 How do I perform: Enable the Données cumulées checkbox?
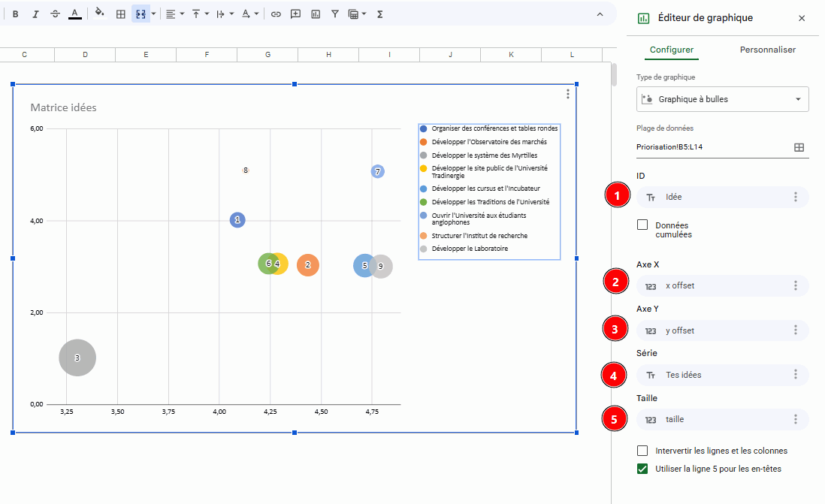click(642, 225)
